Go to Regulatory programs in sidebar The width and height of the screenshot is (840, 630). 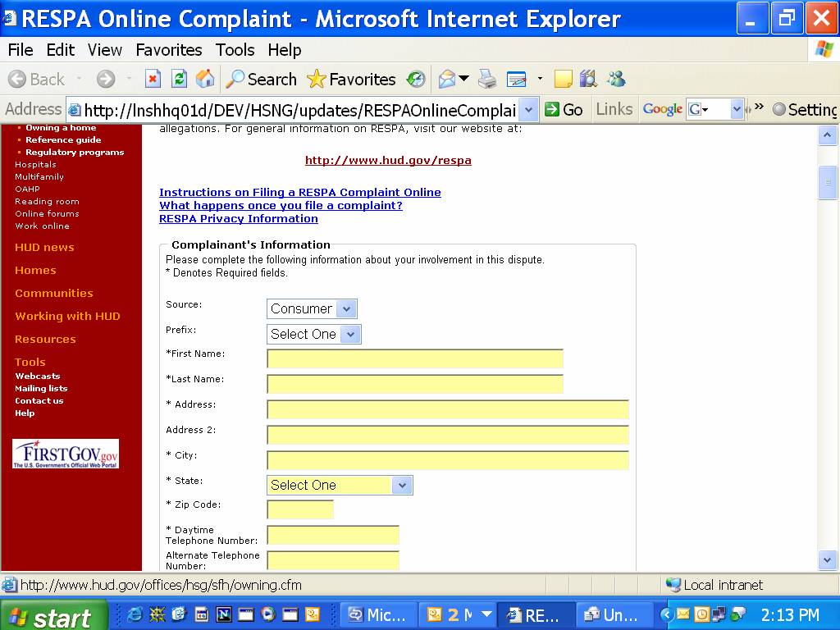click(x=75, y=152)
